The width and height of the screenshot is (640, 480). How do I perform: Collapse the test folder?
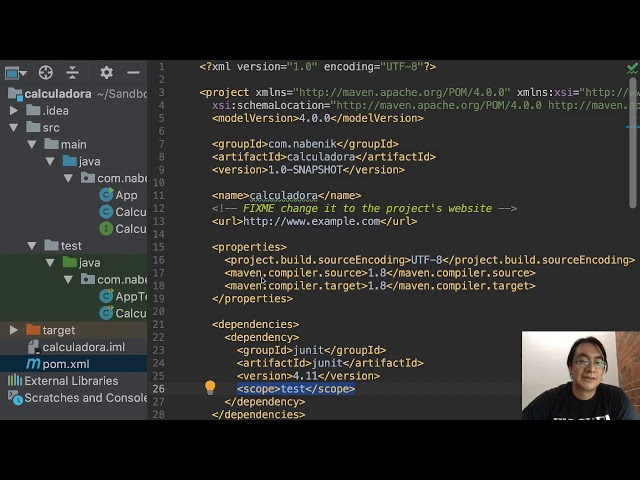tap(32, 246)
